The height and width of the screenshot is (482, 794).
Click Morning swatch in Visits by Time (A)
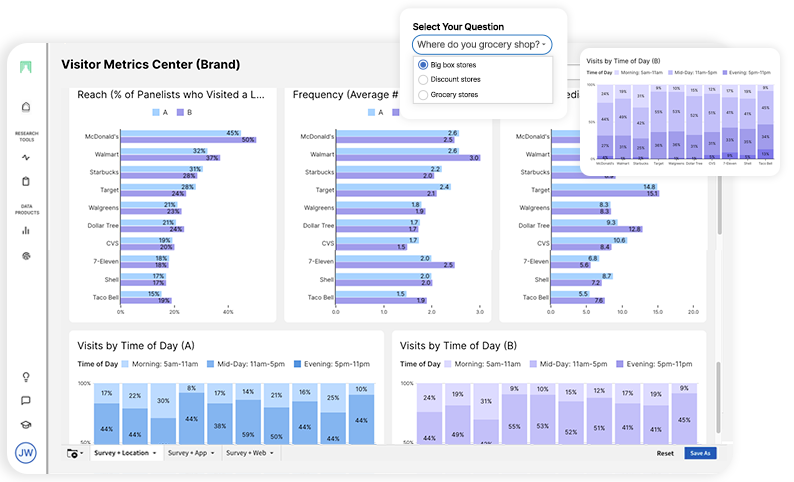tap(125, 364)
